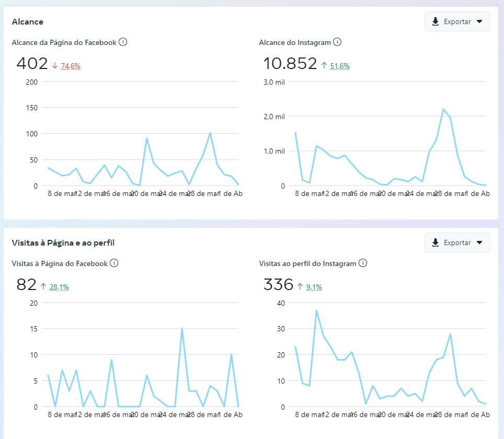Expand Exportar dropdown arrow in Visitas section
Screen dimensions: 504x439
(479, 243)
